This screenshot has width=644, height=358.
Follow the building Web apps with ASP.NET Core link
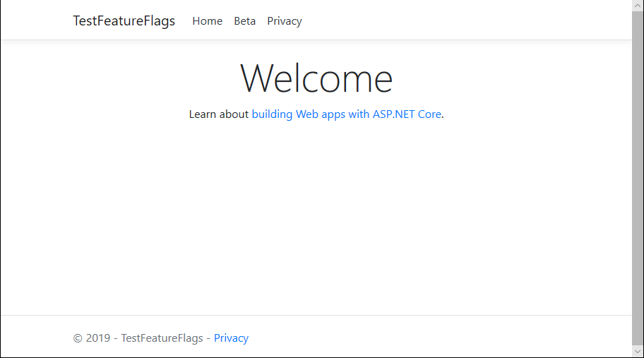point(347,114)
